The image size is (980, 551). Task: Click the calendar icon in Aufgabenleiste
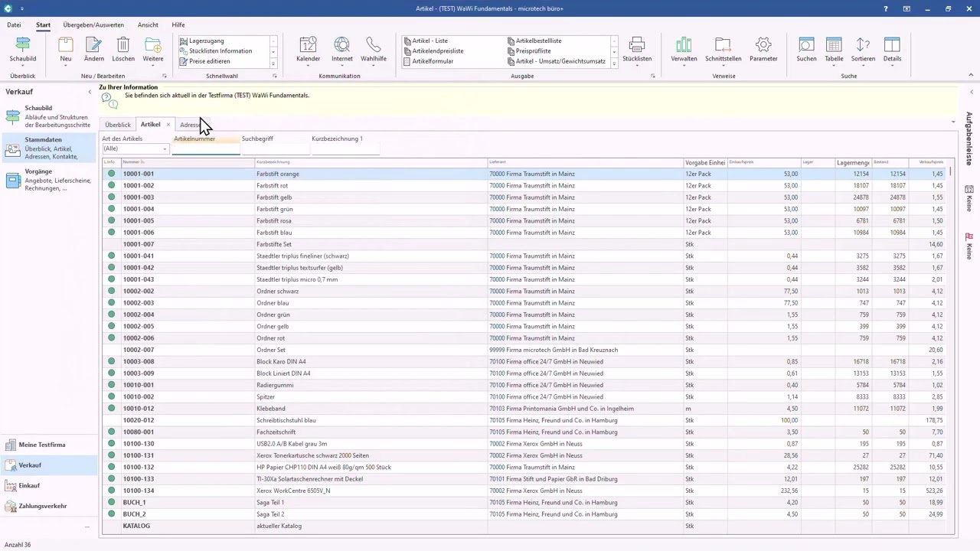tap(969, 189)
